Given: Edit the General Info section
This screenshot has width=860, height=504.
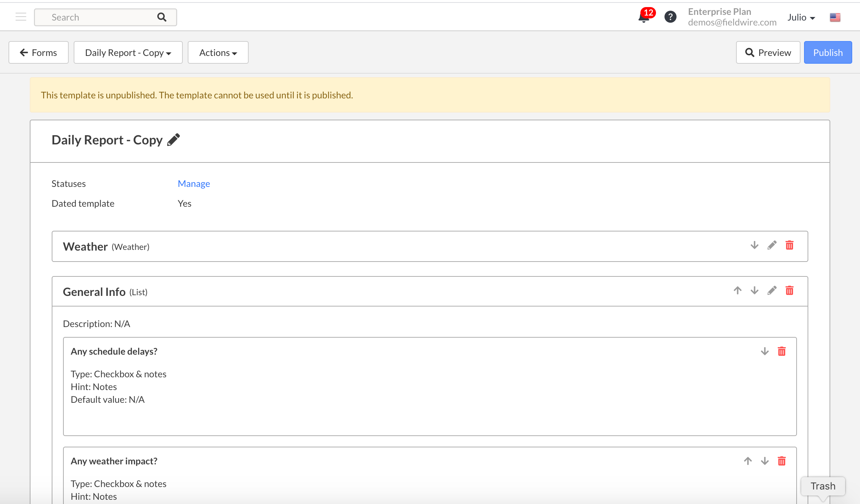Looking at the screenshot, I should (x=772, y=291).
